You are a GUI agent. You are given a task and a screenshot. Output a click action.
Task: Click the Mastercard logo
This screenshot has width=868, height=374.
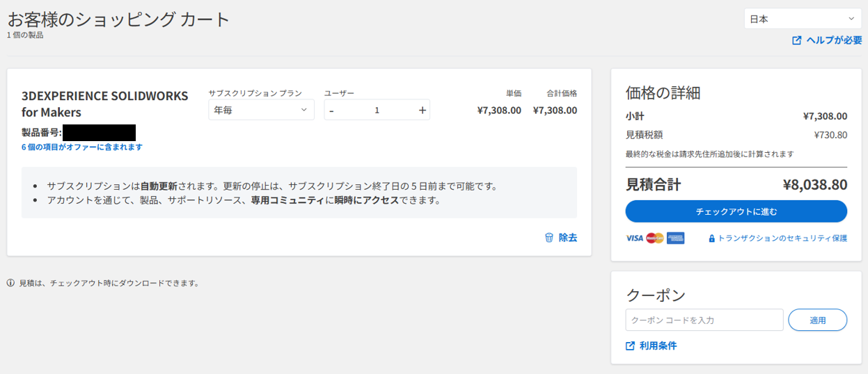655,238
